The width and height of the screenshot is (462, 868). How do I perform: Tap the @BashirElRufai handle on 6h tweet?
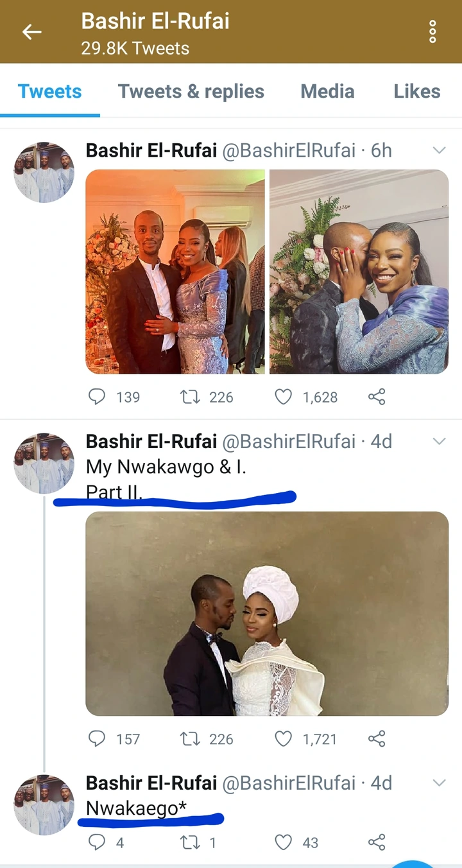coord(289,150)
